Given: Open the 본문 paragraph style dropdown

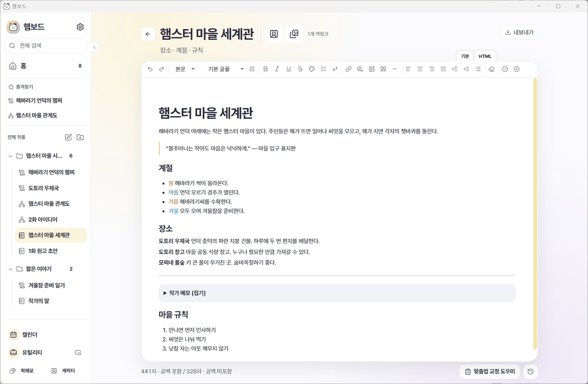Looking at the screenshot, I should pos(185,69).
